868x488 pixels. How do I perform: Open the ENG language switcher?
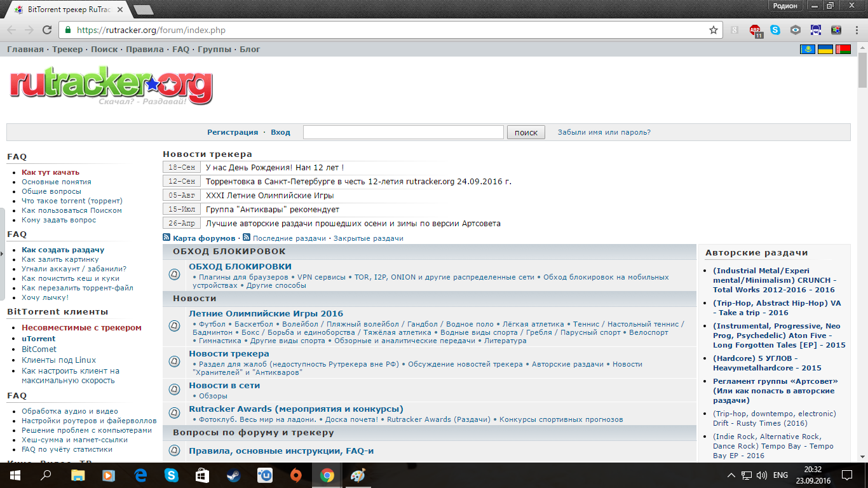[x=780, y=475]
